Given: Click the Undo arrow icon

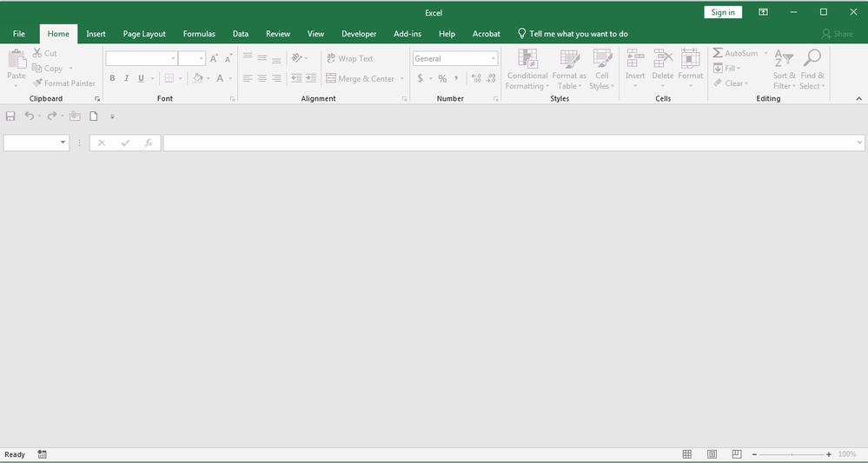Looking at the screenshot, I should point(30,116).
